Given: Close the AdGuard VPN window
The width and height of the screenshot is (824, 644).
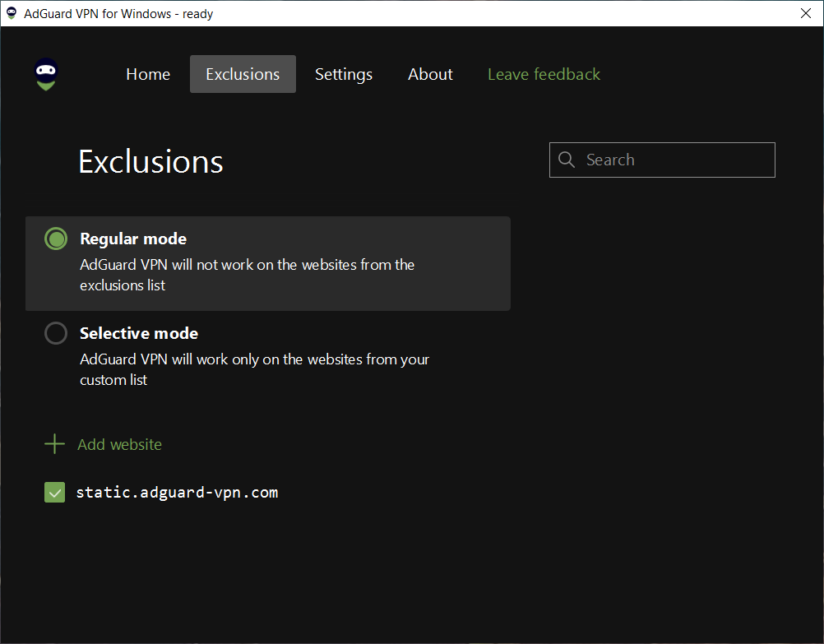Looking at the screenshot, I should [805, 13].
